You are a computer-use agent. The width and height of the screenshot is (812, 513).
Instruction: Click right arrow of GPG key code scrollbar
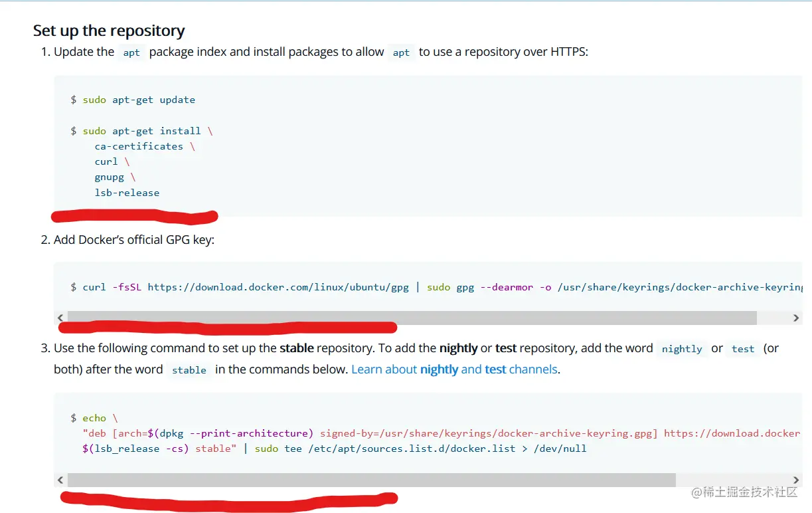pyautogui.click(x=796, y=318)
